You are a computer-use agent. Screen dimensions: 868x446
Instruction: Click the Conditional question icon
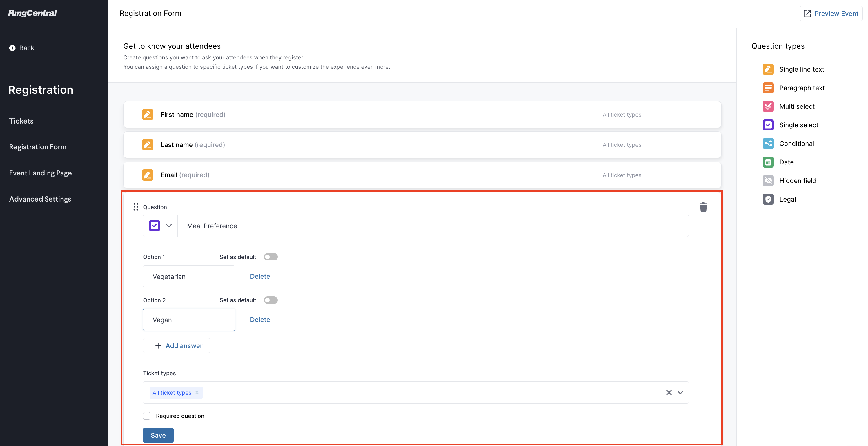pyautogui.click(x=768, y=143)
